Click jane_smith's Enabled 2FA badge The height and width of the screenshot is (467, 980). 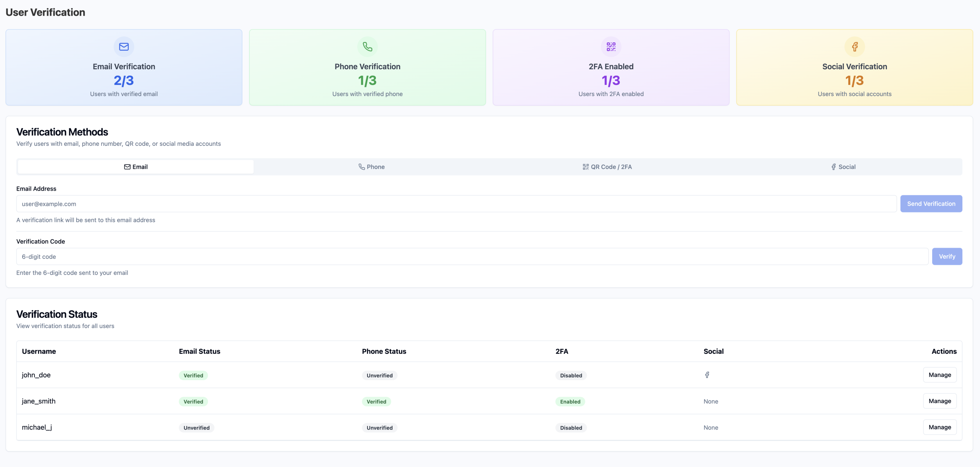click(x=570, y=402)
